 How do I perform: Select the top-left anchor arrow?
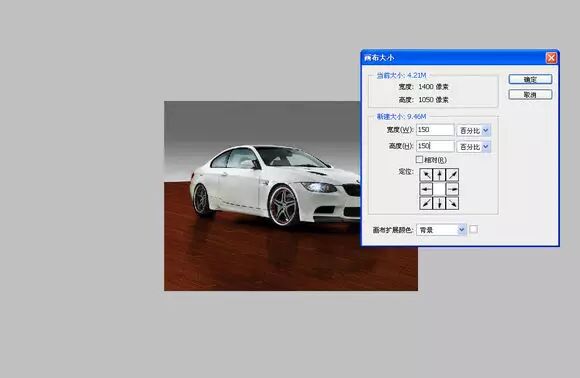[x=426, y=175]
